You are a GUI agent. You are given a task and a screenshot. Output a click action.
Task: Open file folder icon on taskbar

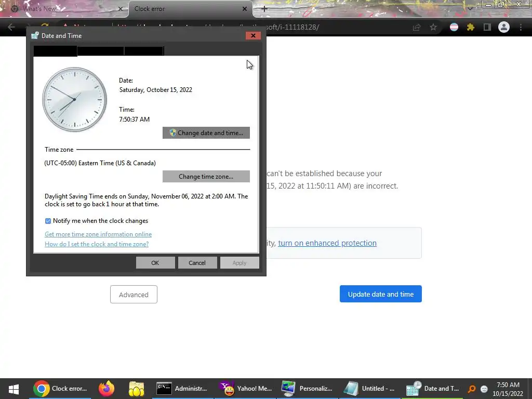(x=137, y=389)
